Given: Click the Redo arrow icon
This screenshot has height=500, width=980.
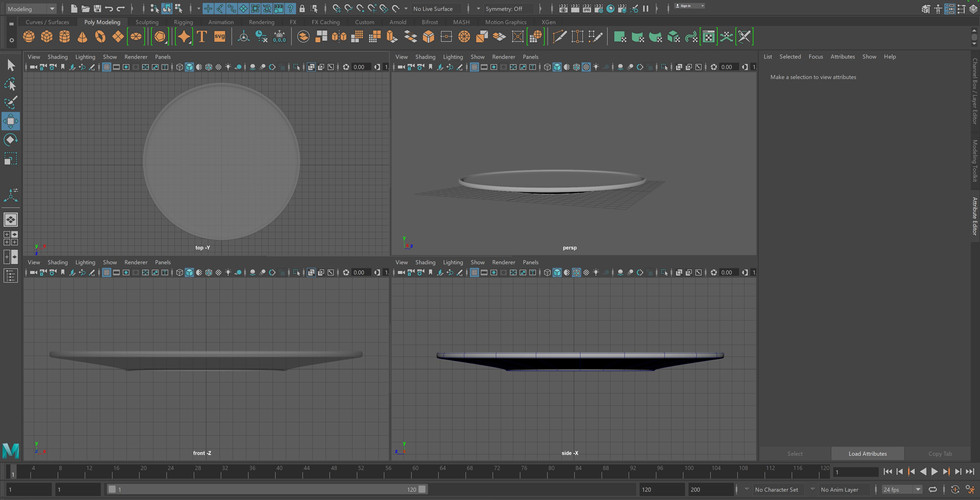Looking at the screenshot, I should click(121, 9).
